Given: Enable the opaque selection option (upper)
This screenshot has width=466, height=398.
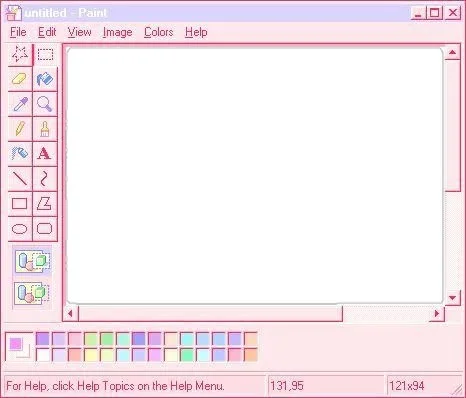Looking at the screenshot, I should [32, 261].
